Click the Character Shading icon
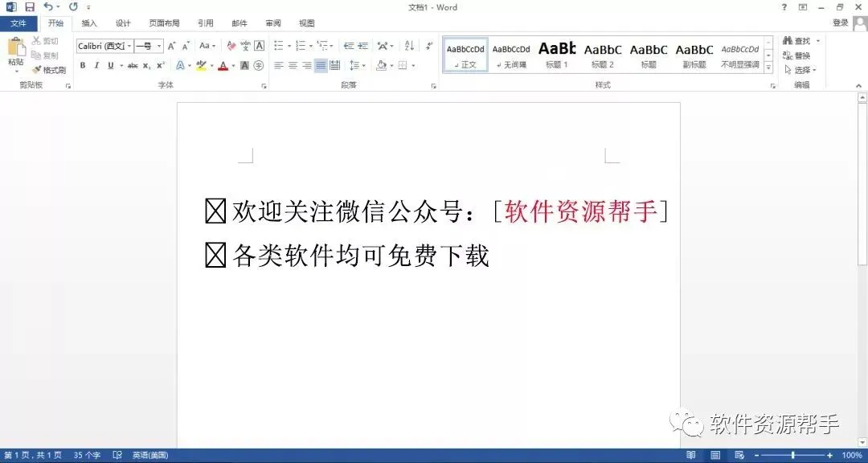 click(x=244, y=66)
